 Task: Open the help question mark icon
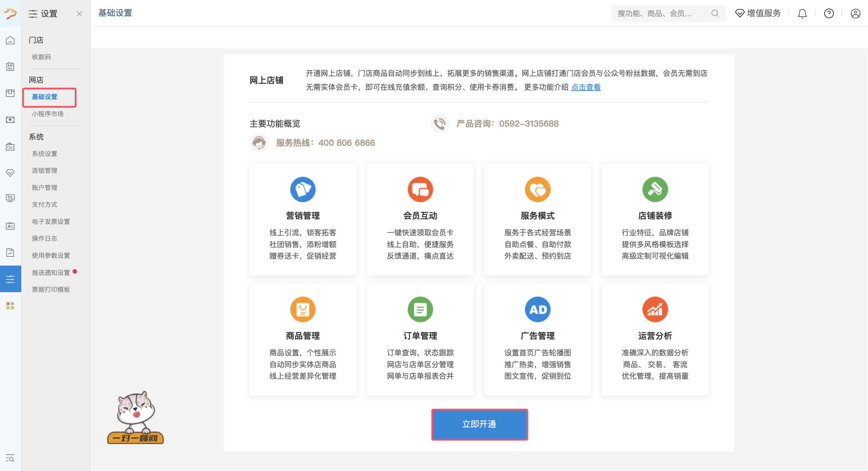[x=828, y=14]
